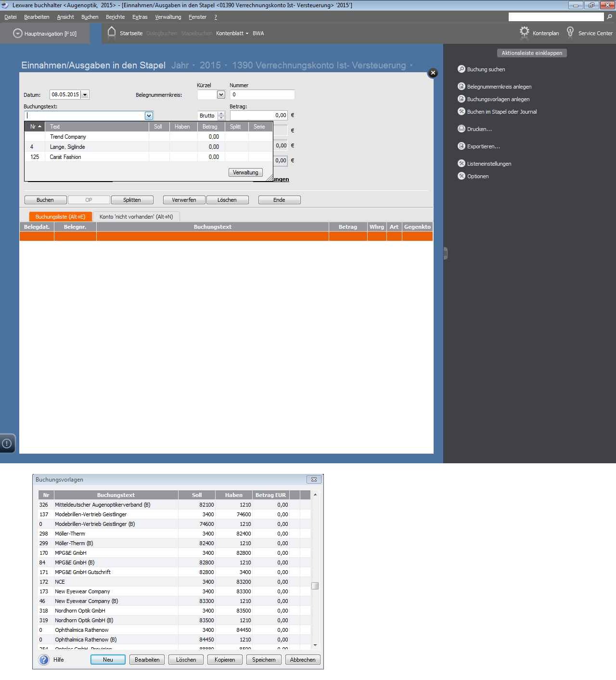
Task: Select the Carat Fashion template row
Action: [x=148, y=157]
